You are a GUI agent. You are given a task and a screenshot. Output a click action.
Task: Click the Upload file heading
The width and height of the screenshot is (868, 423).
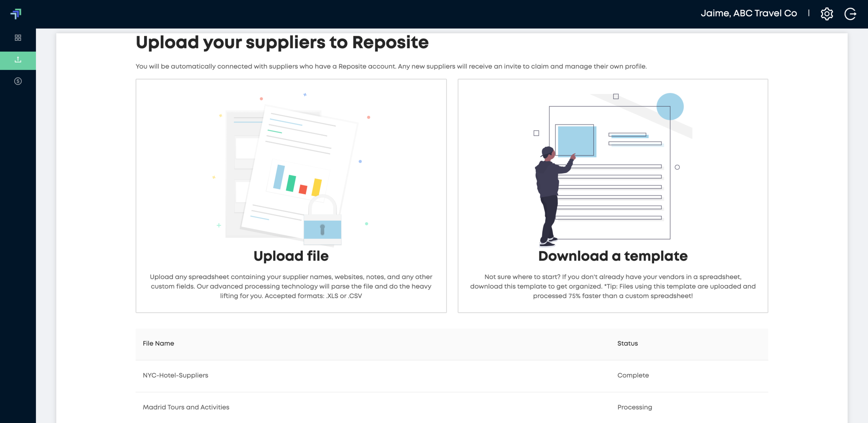coord(291,256)
